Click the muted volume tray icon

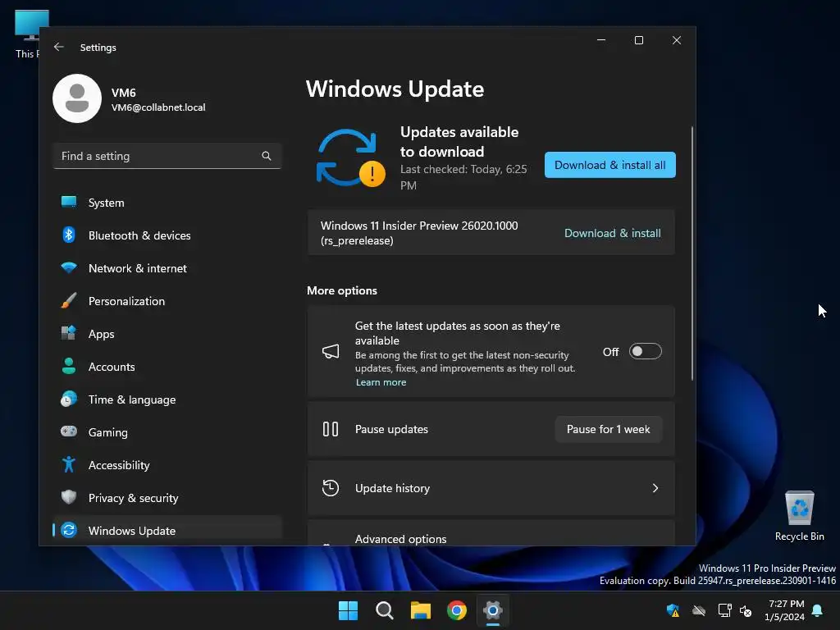click(x=746, y=610)
